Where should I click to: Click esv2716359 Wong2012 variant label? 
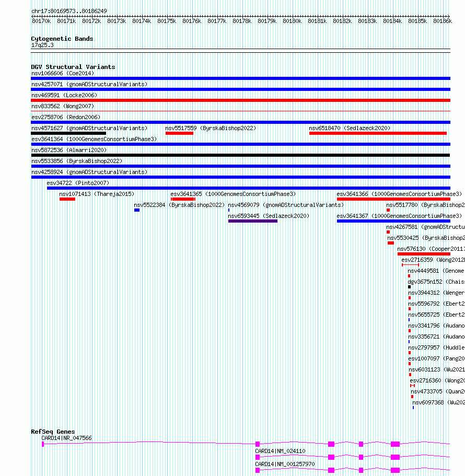point(433,260)
